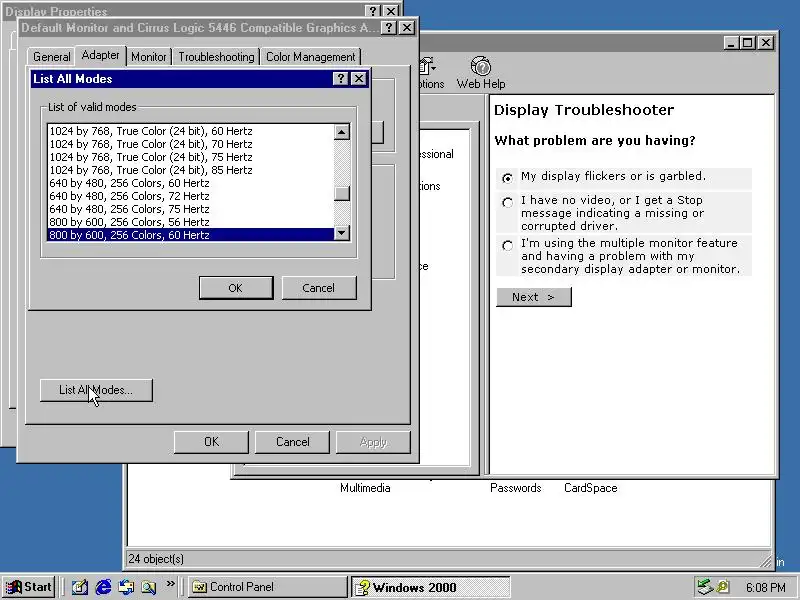Click the Show Desktop quick launch icon
Image resolution: width=800 pixels, height=600 pixels.
pos(80,587)
